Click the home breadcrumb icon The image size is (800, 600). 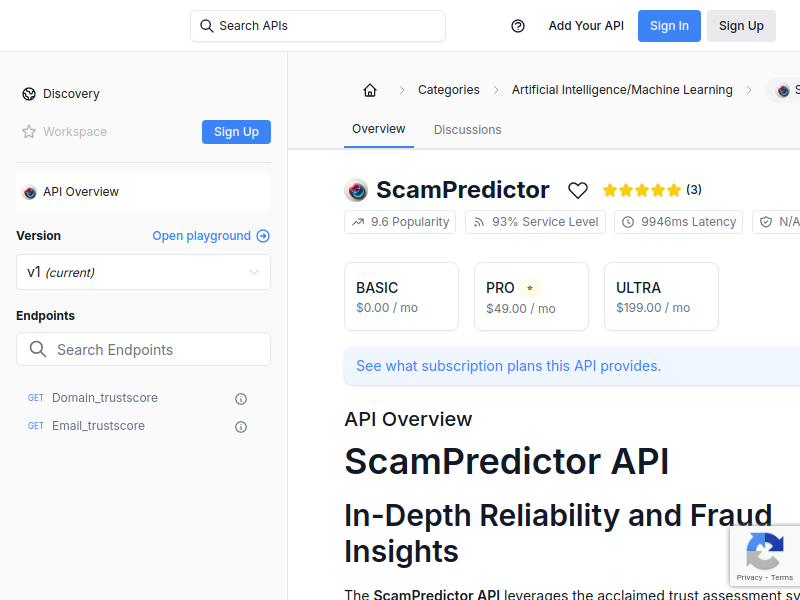click(x=370, y=90)
